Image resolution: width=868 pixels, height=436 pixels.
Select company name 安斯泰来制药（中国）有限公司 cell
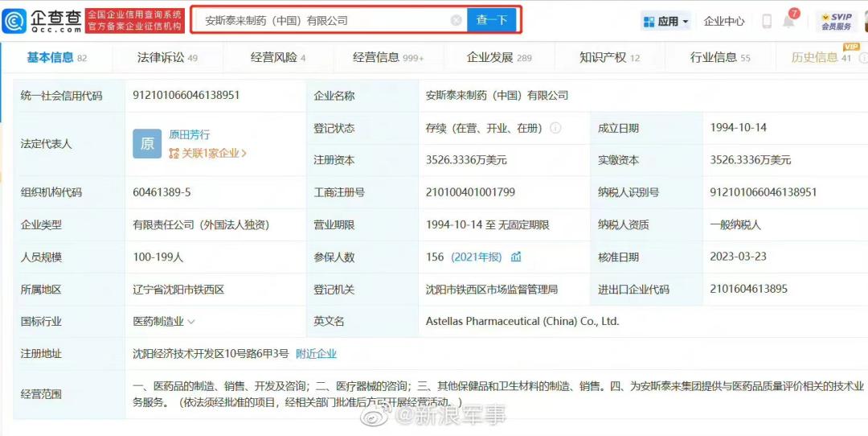click(x=497, y=95)
